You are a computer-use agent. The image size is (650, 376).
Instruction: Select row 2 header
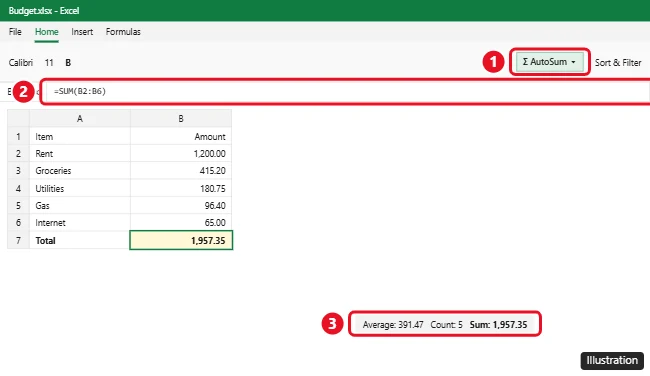[x=18, y=153]
